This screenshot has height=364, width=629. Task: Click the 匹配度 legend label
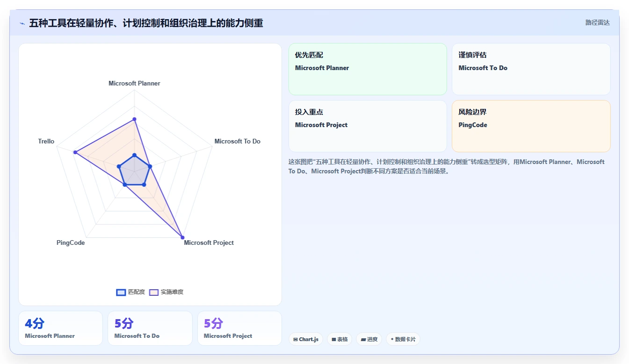pyautogui.click(x=137, y=292)
